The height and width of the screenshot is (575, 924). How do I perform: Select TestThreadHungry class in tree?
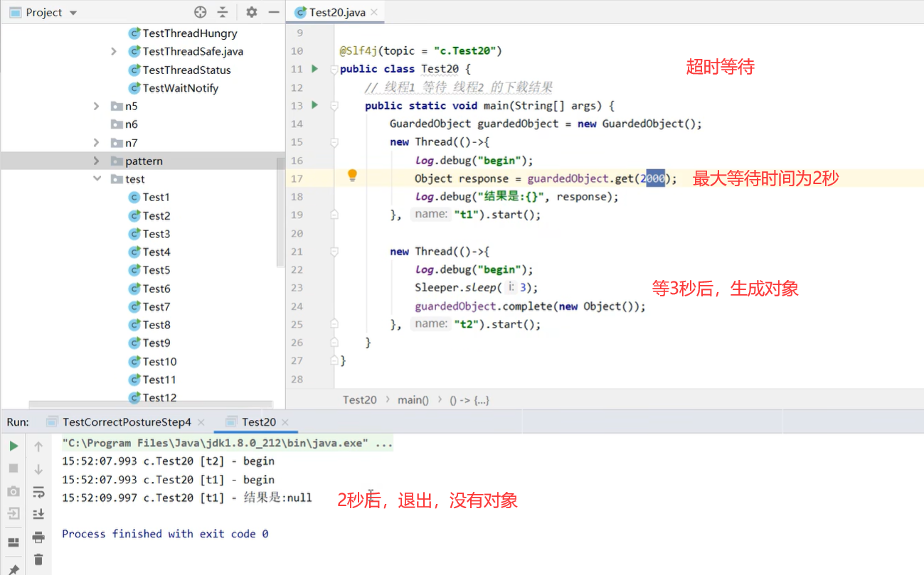pos(183,33)
